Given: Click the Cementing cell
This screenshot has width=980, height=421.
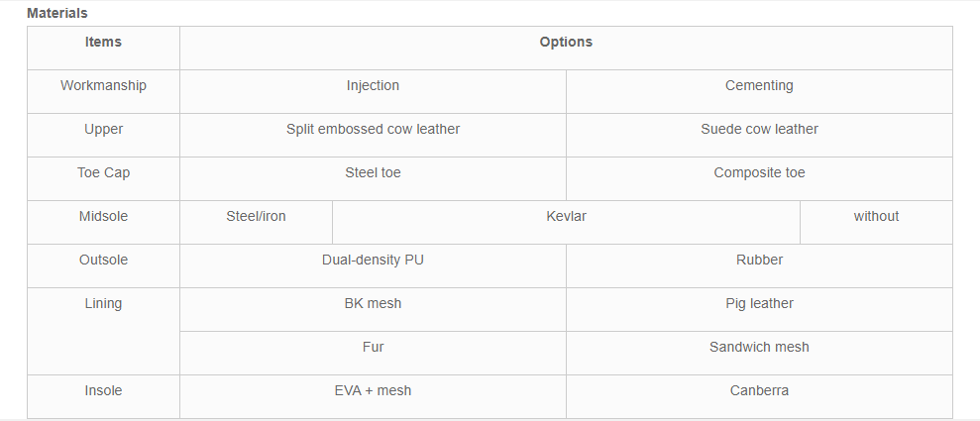Looking at the screenshot, I should pos(759,92).
